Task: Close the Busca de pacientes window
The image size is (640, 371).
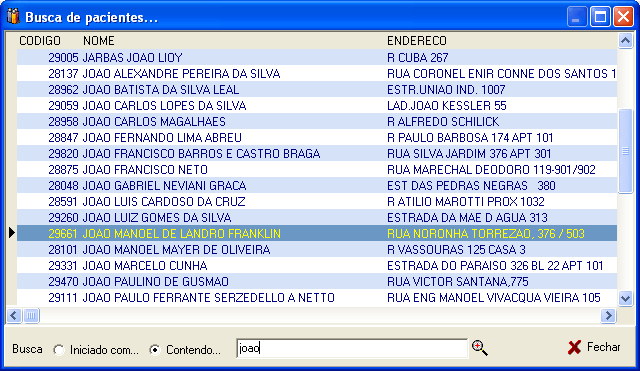Action: click(x=623, y=17)
